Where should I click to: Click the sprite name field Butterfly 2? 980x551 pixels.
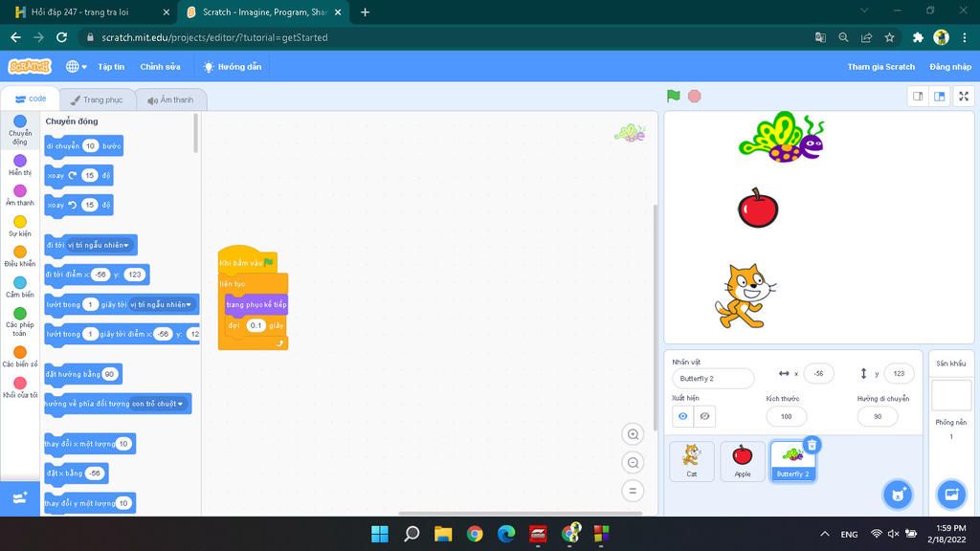[x=713, y=379]
